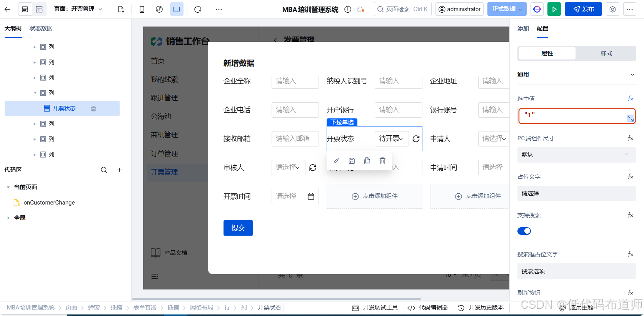Click the new page file icon
This screenshot has width=644, height=316.
pyautogui.click(x=121, y=9)
